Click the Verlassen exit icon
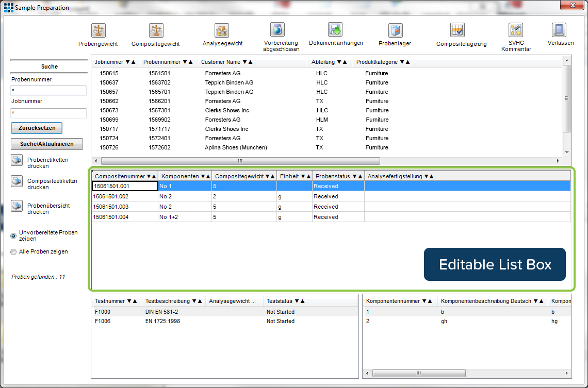Screen dimensions: 588x388 click(x=560, y=30)
